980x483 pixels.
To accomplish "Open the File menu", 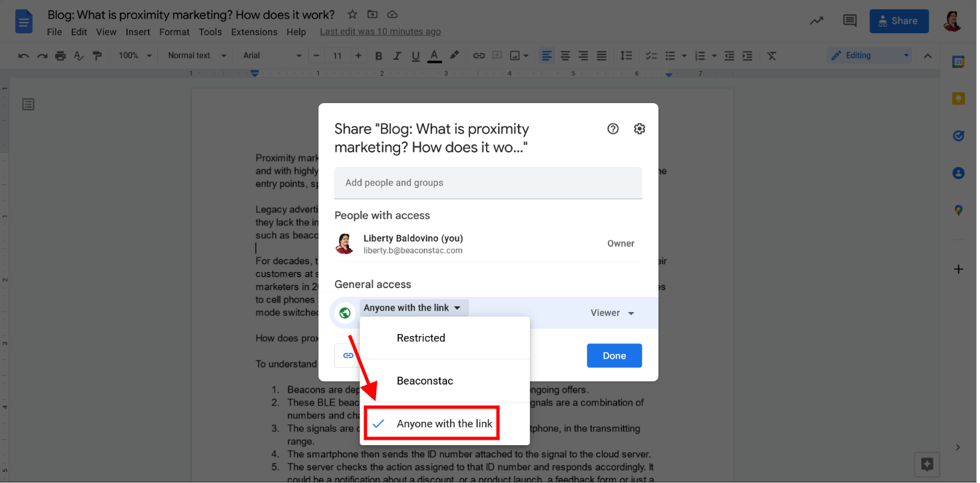I will (55, 32).
